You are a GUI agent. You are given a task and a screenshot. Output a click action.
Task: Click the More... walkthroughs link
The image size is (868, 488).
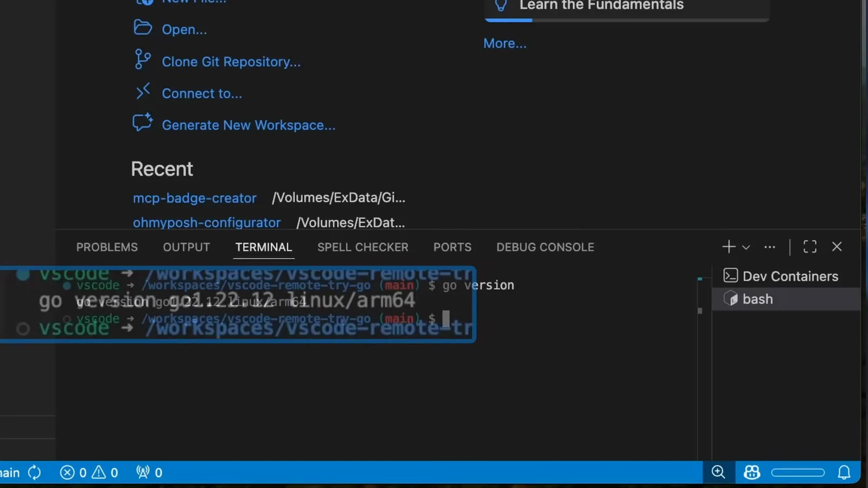505,43
